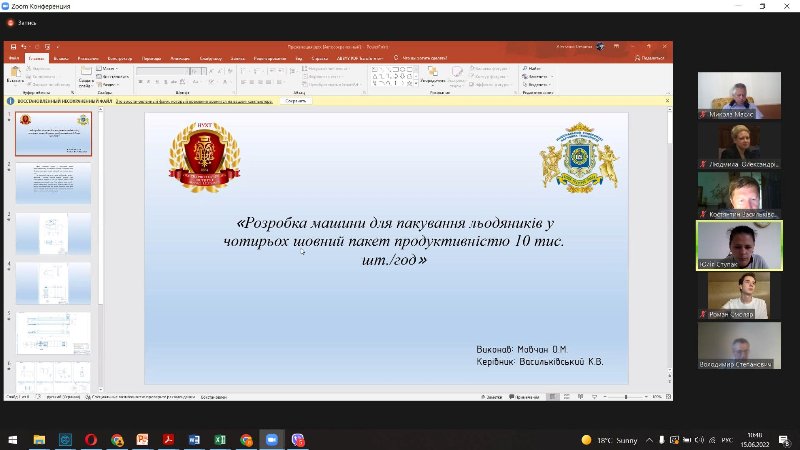800x450 pixels.
Task: Click the zoom slider in PowerPoint status bar
Action: [626, 396]
